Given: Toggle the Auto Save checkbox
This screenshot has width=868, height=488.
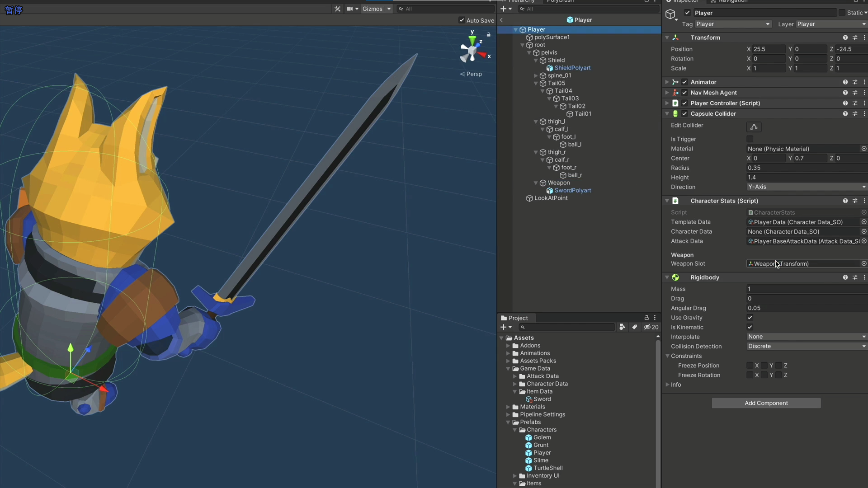Looking at the screenshot, I should point(462,20).
